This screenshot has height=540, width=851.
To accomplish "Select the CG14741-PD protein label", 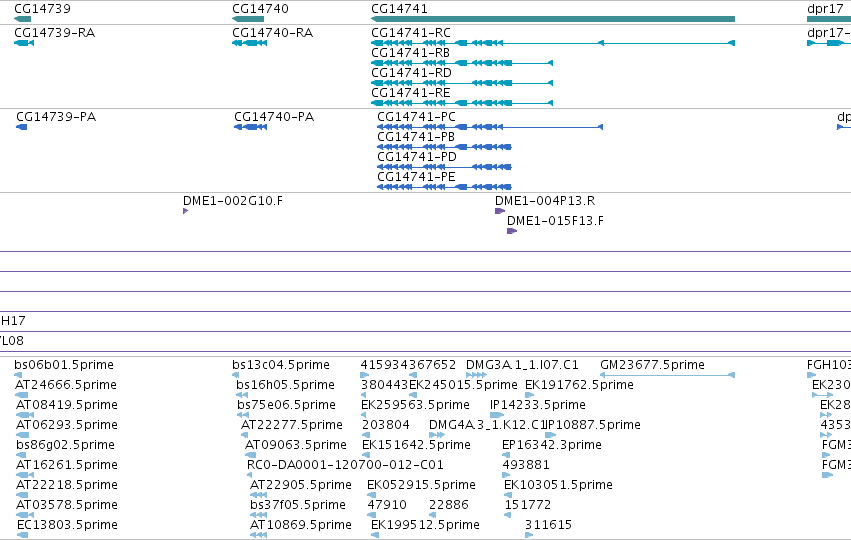I will pos(417,157).
